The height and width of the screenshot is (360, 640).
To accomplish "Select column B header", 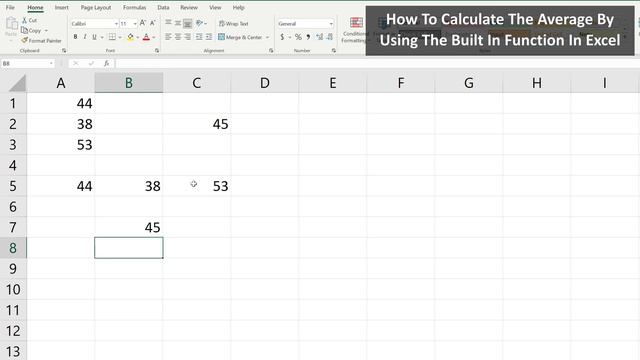I will click(129, 83).
